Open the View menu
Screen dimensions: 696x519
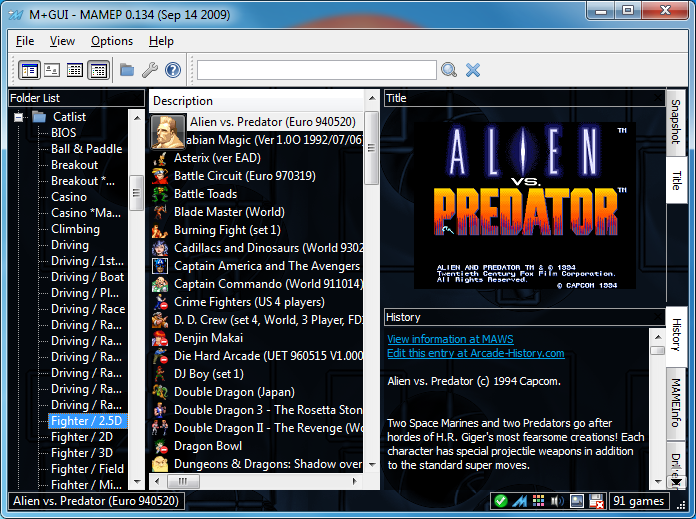click(62, 41)
